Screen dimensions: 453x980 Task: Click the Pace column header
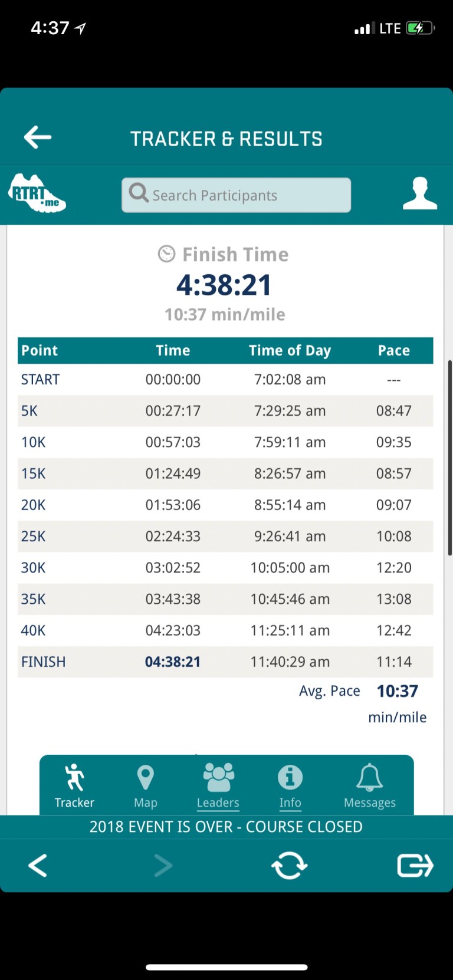tap(393, 350)
